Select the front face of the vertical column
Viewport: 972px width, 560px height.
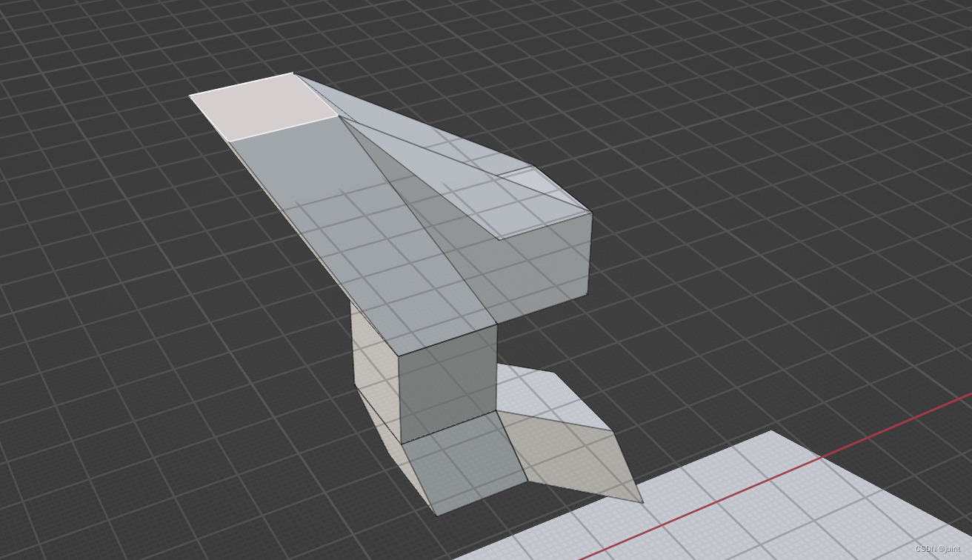coord(447,384)
